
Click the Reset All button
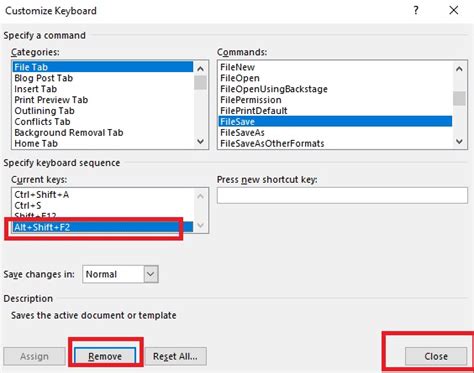click(176, 356)
